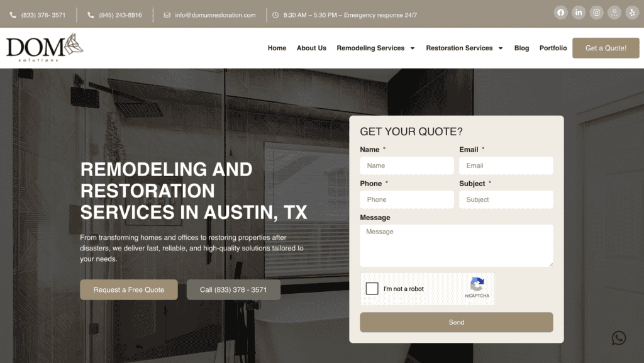Expand the Restoration Services dropdown arrow
Image resolution: width=644 pixels, height=363 pixels.
point(500,48)
